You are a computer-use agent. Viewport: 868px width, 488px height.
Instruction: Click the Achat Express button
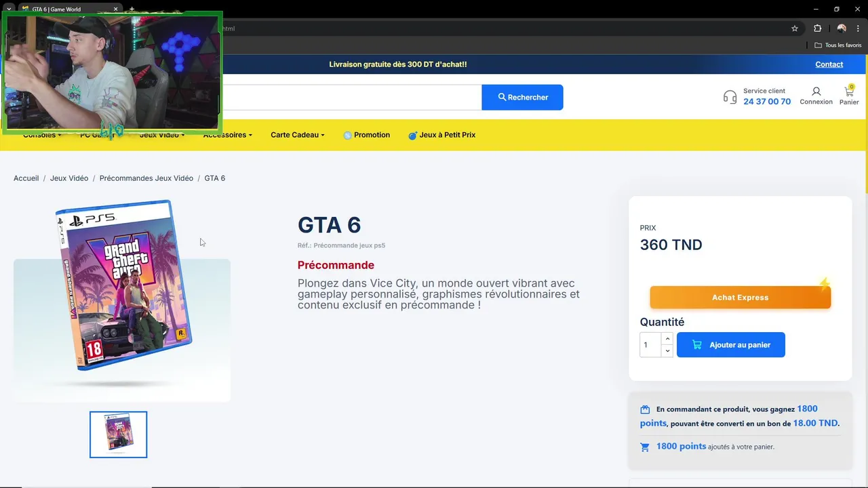740,298
